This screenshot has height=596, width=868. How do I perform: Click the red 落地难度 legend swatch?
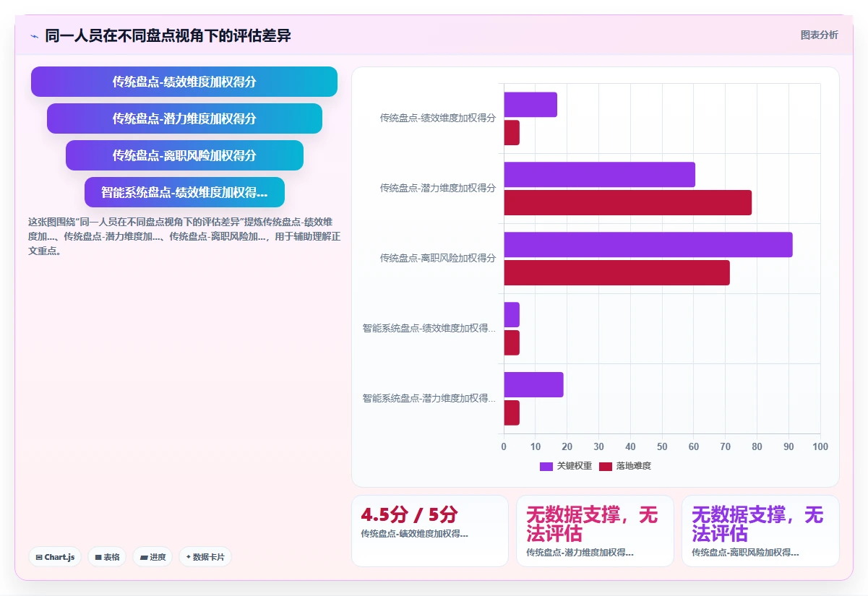[605, 466]
